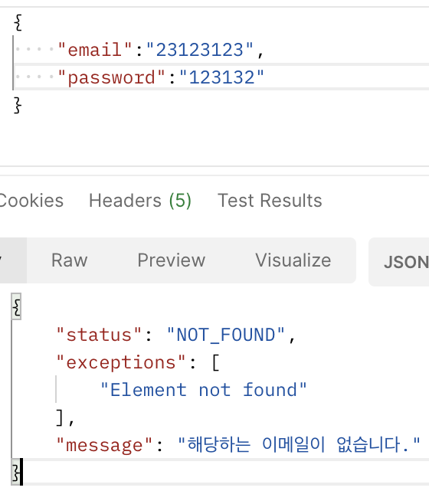
Task: Select the Preview response view
Action: pyautogui.click(x=172, y=260)
